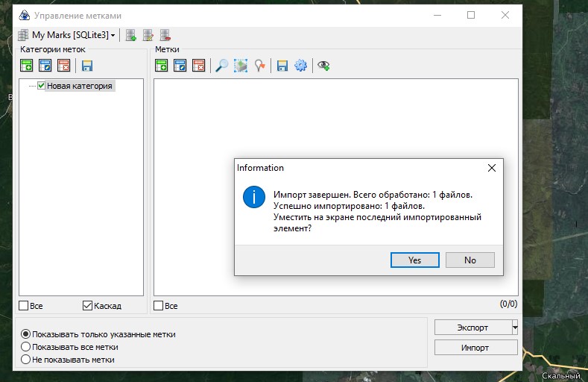Click the save icon in marks toolbar
The width and height of the screenshot is (588, 382).
[282, 66]
